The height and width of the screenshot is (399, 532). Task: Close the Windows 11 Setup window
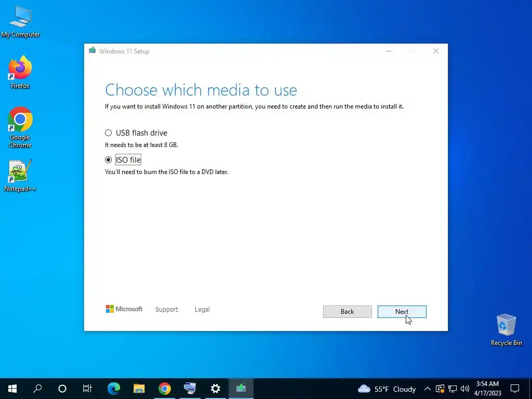(436, 51)
